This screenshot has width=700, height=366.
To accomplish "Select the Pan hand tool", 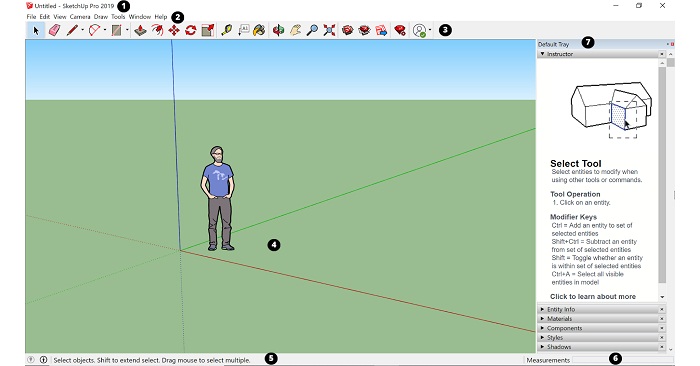I will pyautogui.click(x=295, y=30).
